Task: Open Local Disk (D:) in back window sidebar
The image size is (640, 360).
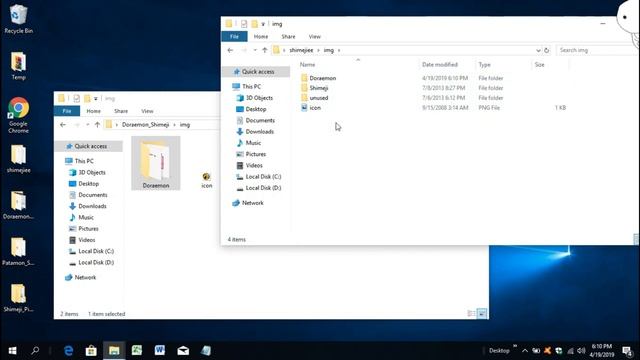Action: 96,262
